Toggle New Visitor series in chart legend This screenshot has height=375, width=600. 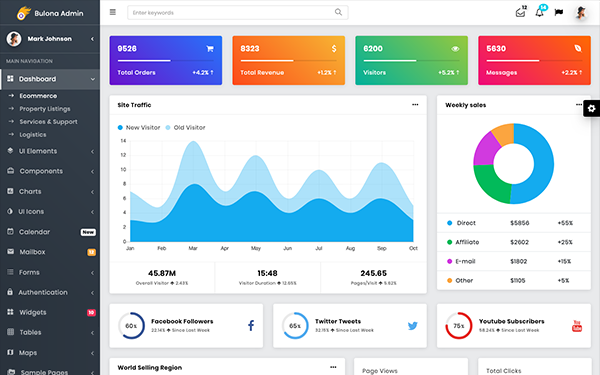coord(139,127)
